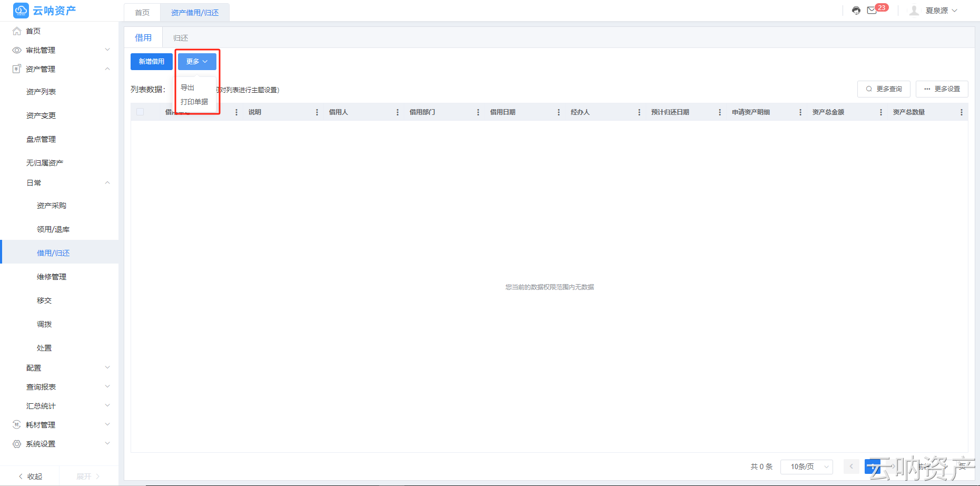The width and height of the screenshot is (980, 486).
Task: Click the 借用日期 column header
Action: [x=503, y=112]
